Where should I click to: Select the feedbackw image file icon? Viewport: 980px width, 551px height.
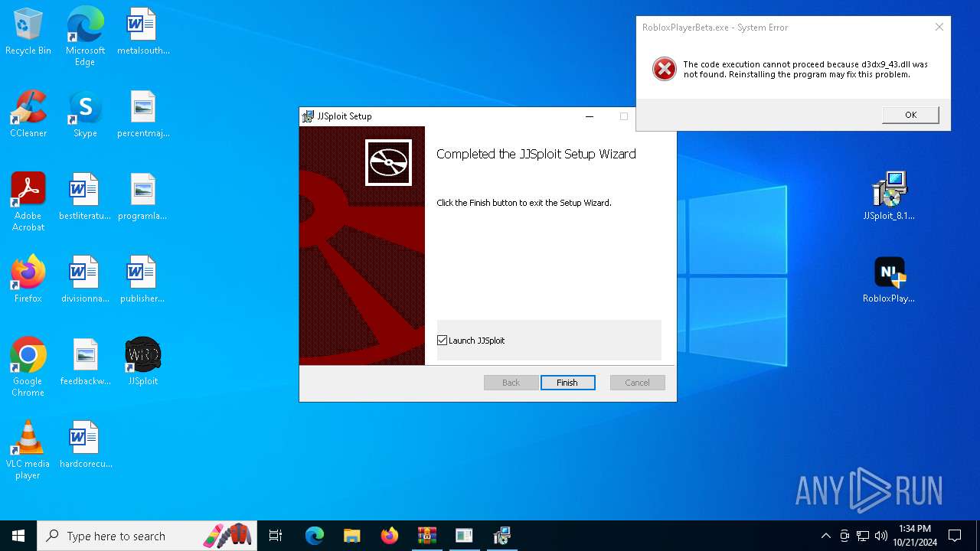(85, 363)
